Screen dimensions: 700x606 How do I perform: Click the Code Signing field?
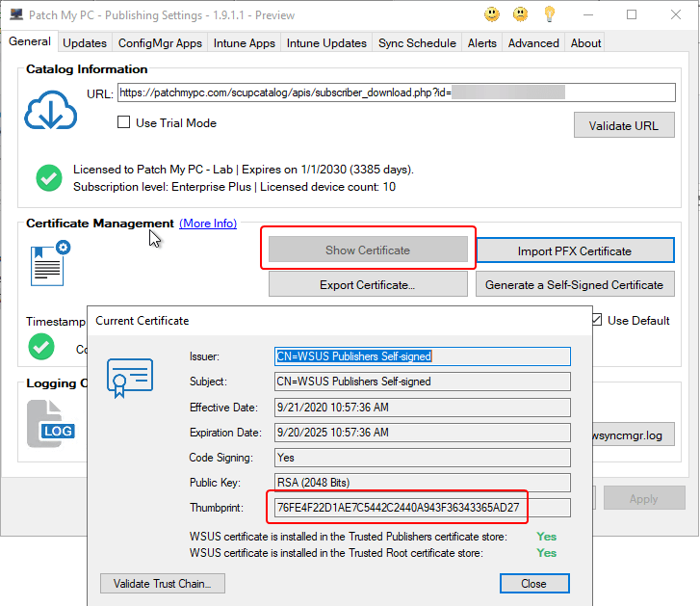pyautogui.click(x=423, y=458)
